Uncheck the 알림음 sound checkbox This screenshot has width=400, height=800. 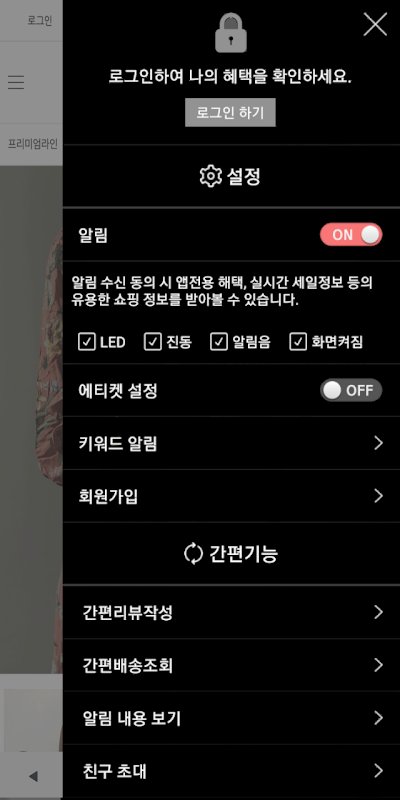pos(218,342)
